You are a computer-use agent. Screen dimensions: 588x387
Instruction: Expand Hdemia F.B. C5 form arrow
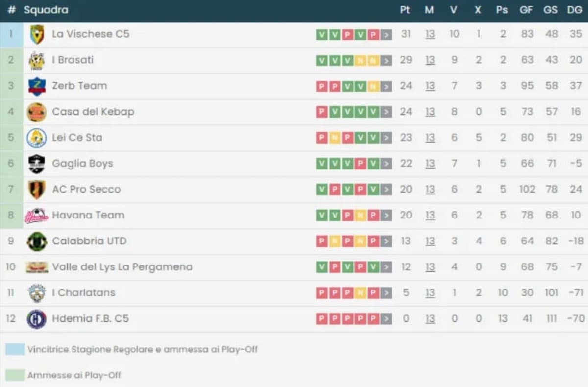(387, 319)
